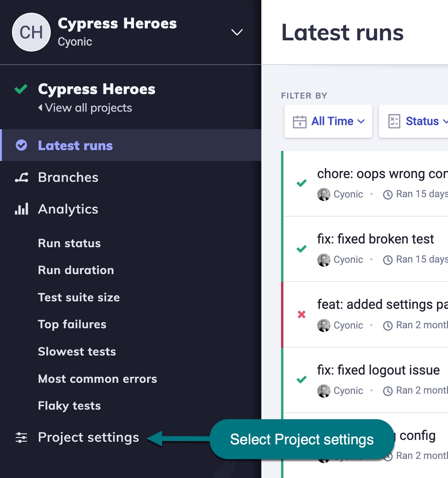Select Slowest tests under Analytics

tap(77, 351)
